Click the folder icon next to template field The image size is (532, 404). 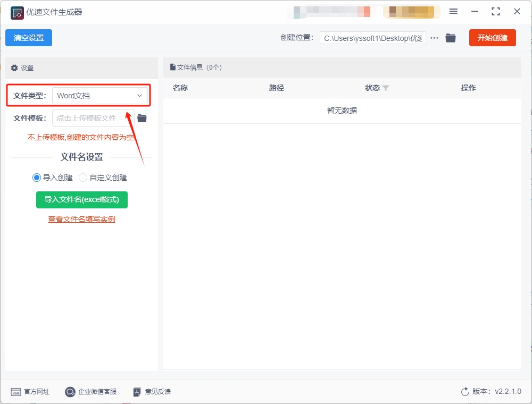pos(142,118)
